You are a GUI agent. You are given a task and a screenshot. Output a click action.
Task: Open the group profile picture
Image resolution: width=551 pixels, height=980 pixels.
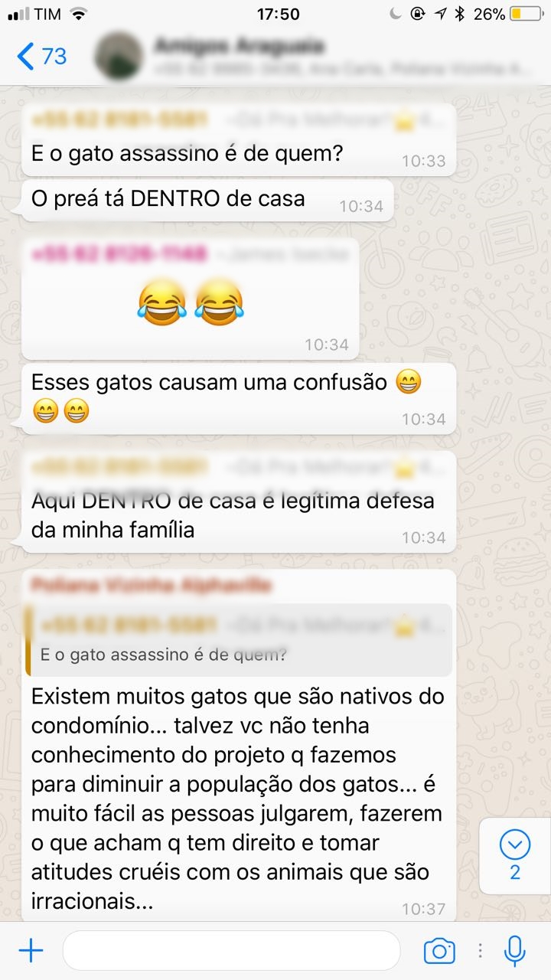tap(119, 56)
